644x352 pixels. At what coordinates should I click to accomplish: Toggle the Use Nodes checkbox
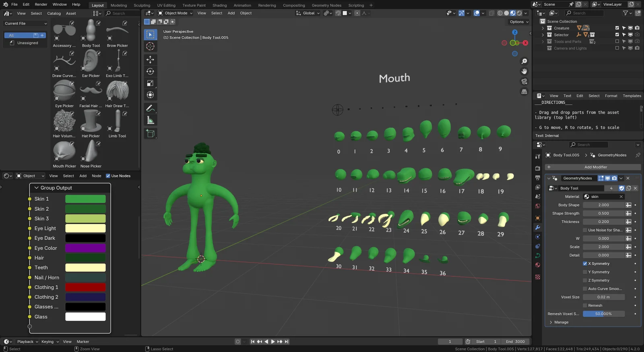tap(108, 176)
